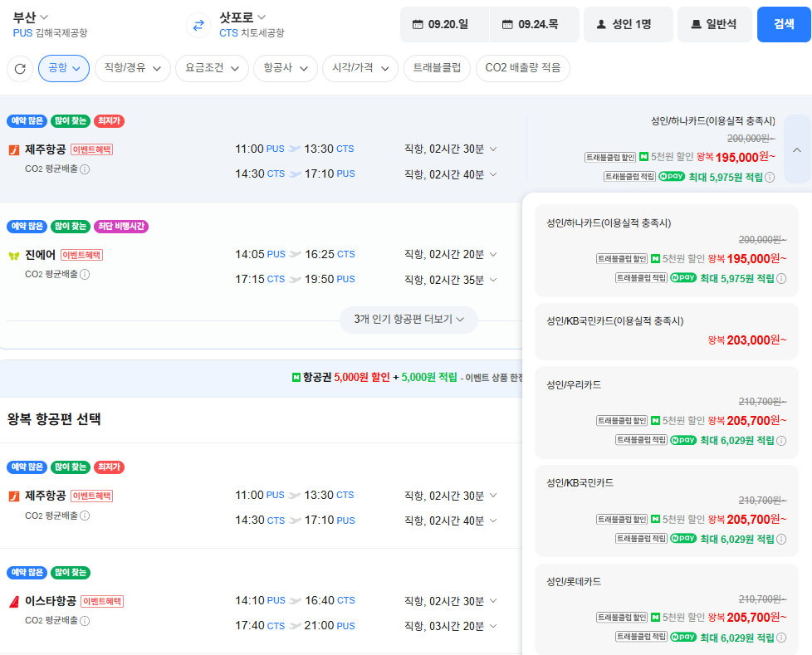Click info icon in 성인/KB국민카드 6,029원 card
Image resolution: width=812 pixels, height=655 pixels.
(781, 540)
